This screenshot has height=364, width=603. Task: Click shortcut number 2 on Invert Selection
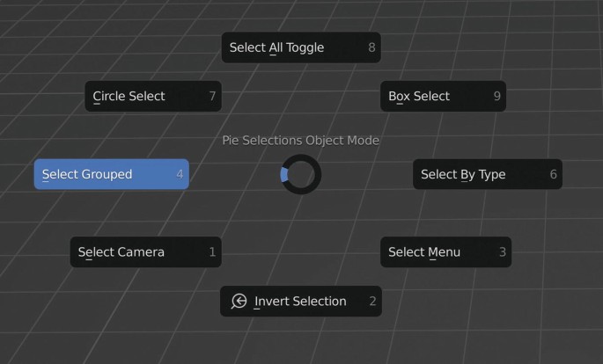372,301
